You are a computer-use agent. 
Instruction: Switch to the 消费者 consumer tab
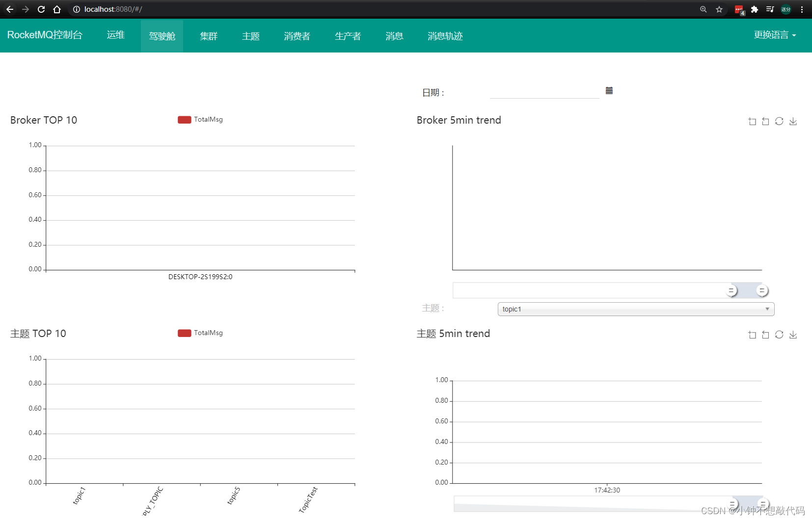click(x=297, y=36)
